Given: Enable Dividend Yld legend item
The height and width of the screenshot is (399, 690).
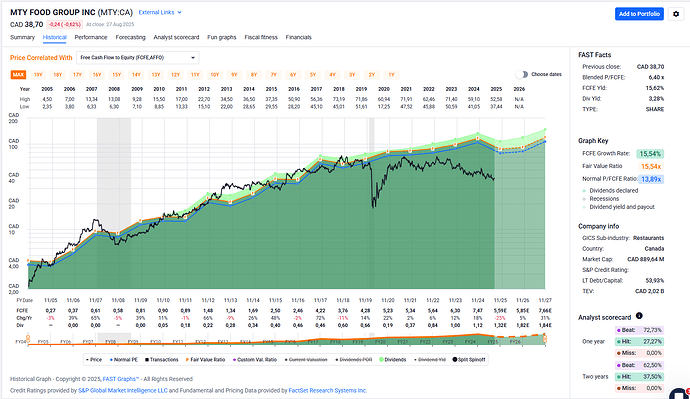Looking at the screenshot, I should click(430, 359).
